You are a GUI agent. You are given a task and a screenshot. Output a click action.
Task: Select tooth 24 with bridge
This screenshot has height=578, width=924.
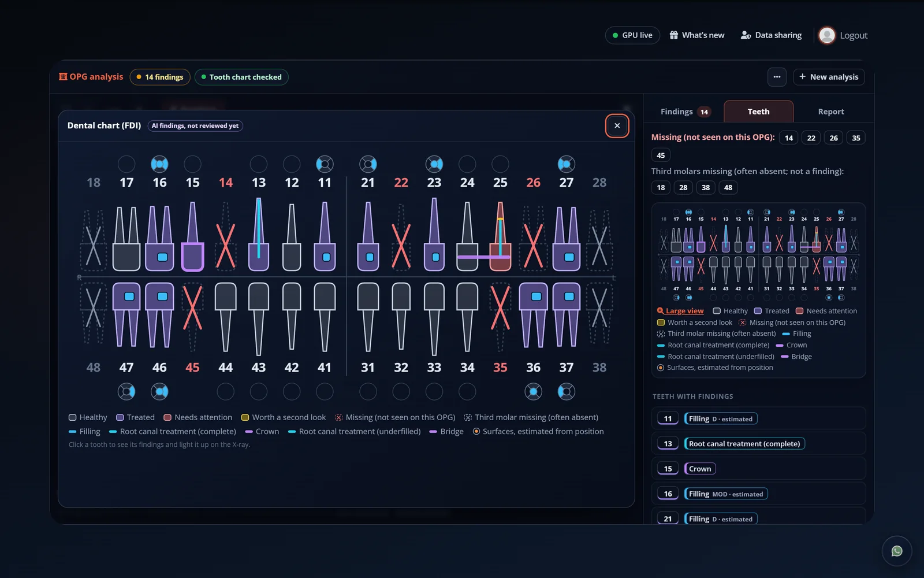467,236
